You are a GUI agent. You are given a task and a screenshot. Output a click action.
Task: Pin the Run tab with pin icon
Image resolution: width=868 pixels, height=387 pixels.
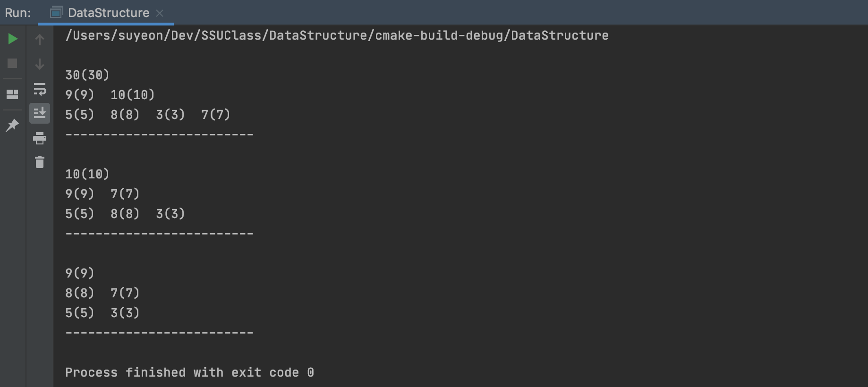[12, 125]
